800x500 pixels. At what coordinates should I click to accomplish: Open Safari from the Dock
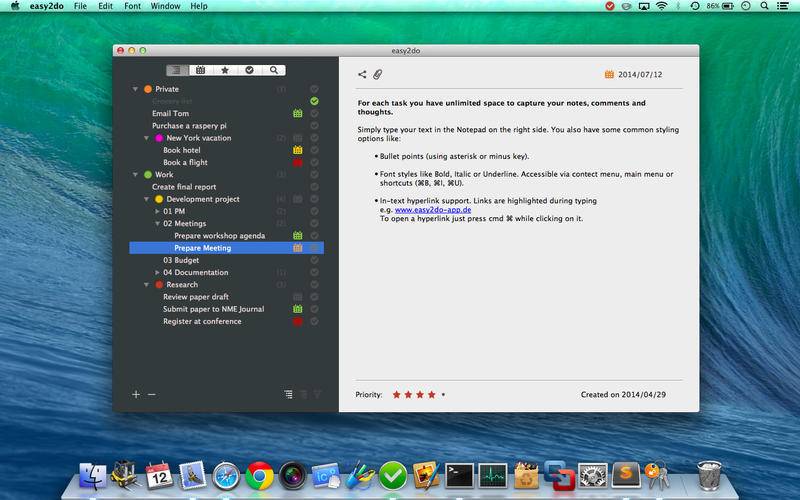pyautogui.click(x=226, y=476)
